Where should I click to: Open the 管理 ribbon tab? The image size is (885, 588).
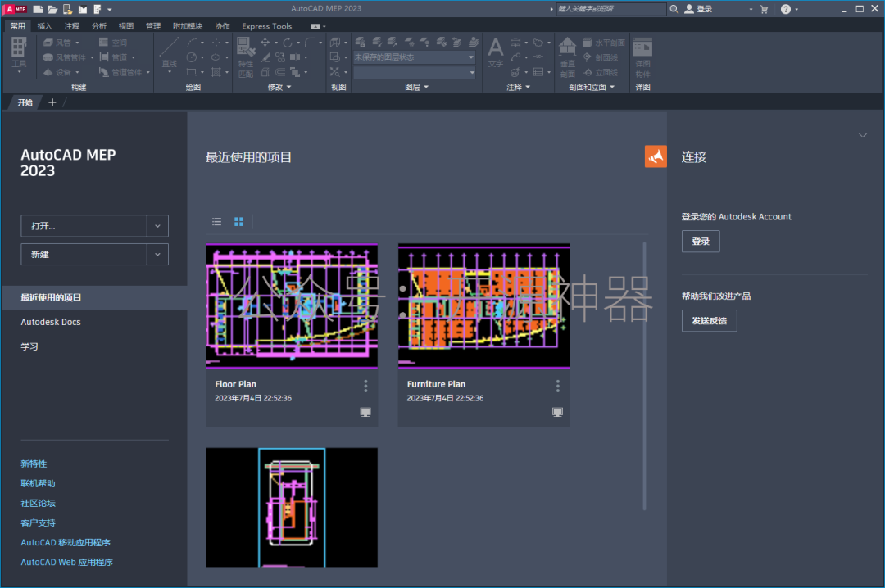(x=153, y=26)
